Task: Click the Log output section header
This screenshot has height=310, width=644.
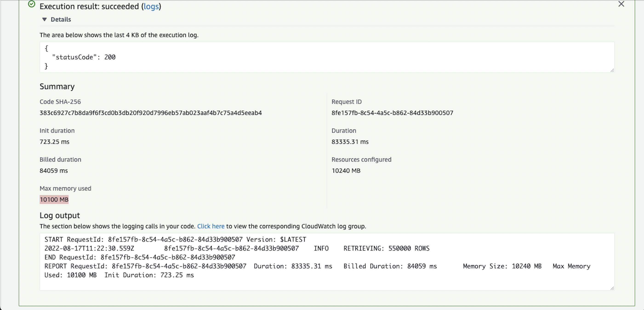Action: (59, 215)
